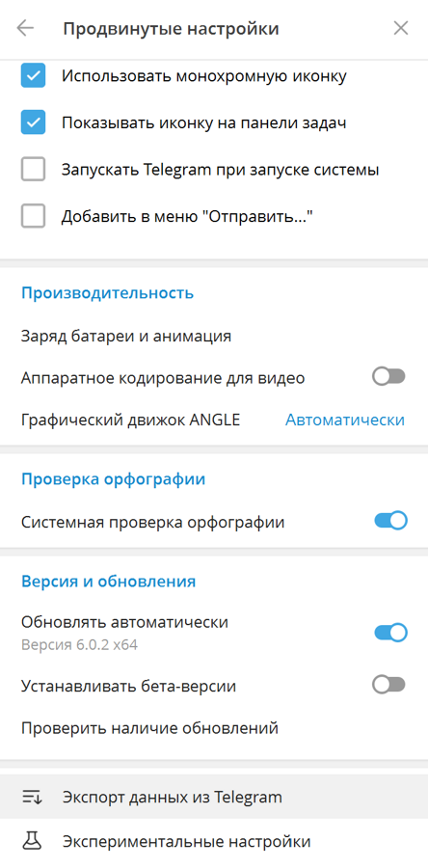Click the export data list icon
Viewport: 428px width, 868px height.
pyautogui.click(x=29, y=798)
